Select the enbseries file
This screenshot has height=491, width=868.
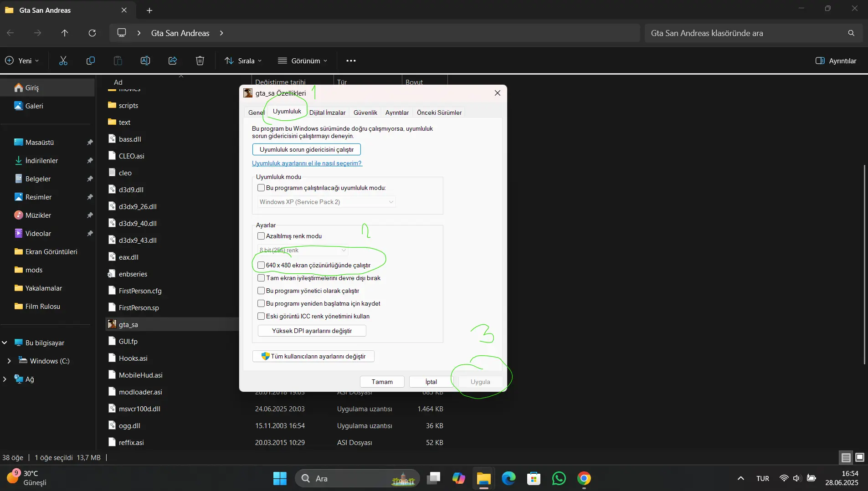(133, 274)
